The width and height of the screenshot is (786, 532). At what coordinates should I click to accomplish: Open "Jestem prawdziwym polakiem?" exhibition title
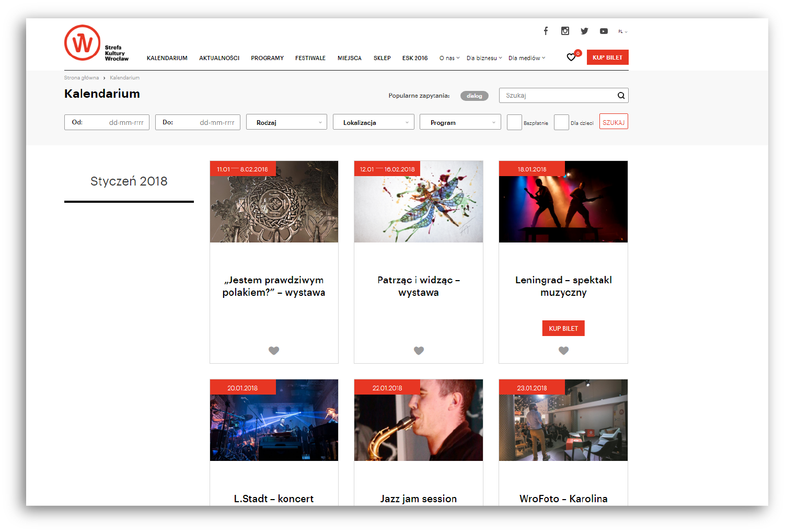(274, 286)
